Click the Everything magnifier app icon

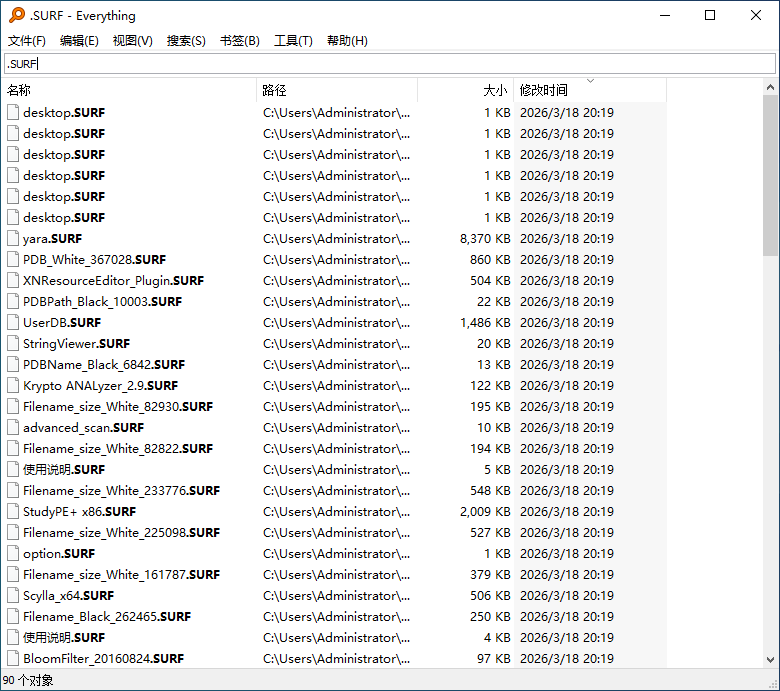pyautogui.click(x=16, y=15)
